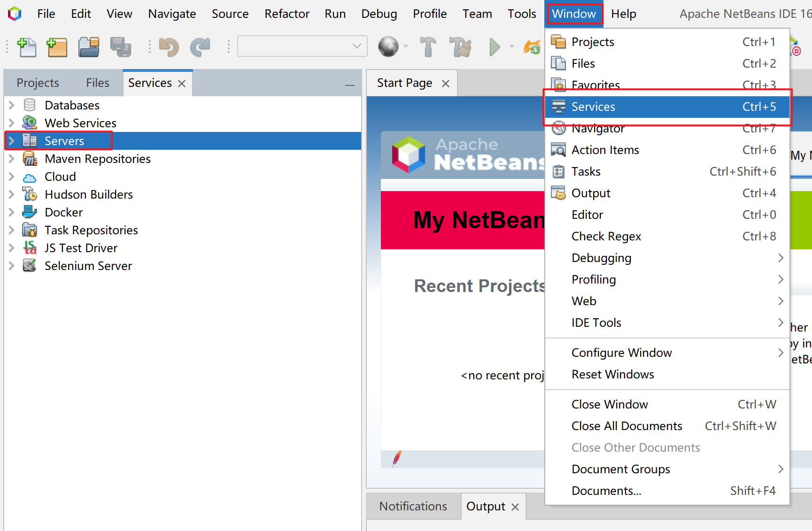
Task: Click the Task Repositories icon
Action: pos(30,230)
